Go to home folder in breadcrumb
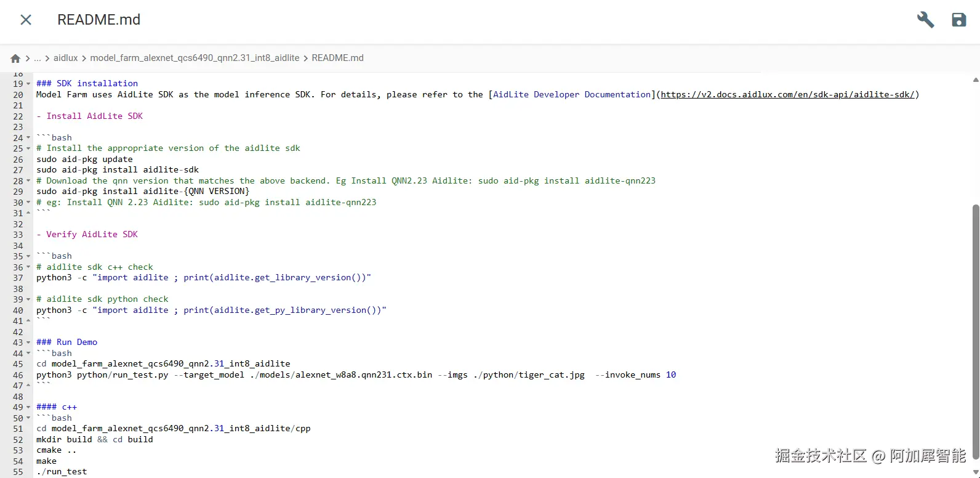980x478 pixels. click(x=15, y=59)
